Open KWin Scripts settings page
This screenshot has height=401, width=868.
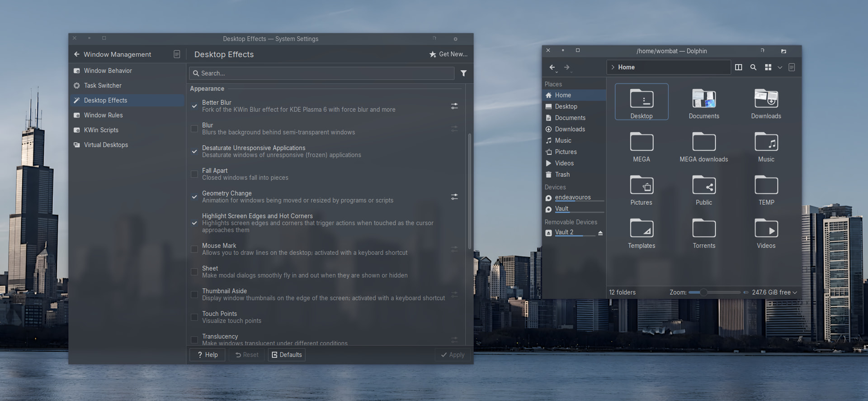[101, 130]
